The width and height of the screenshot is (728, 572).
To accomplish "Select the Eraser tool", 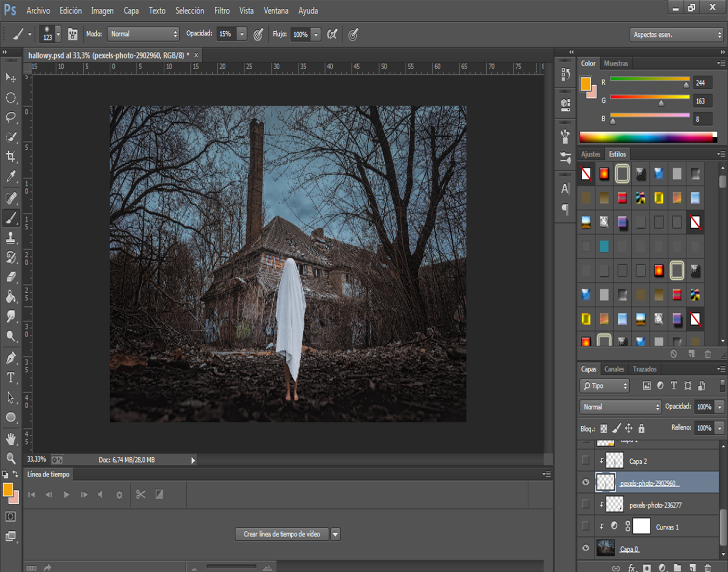I will click(11, 277).
